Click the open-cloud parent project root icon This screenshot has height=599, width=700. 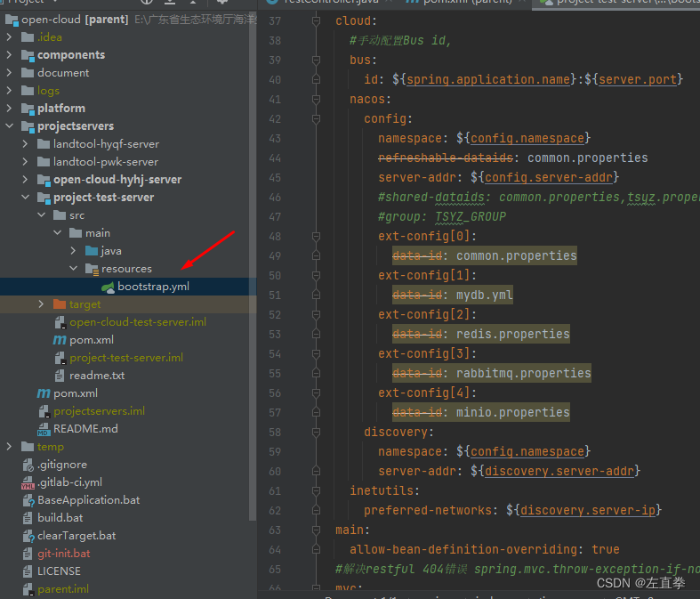point(12,20)
